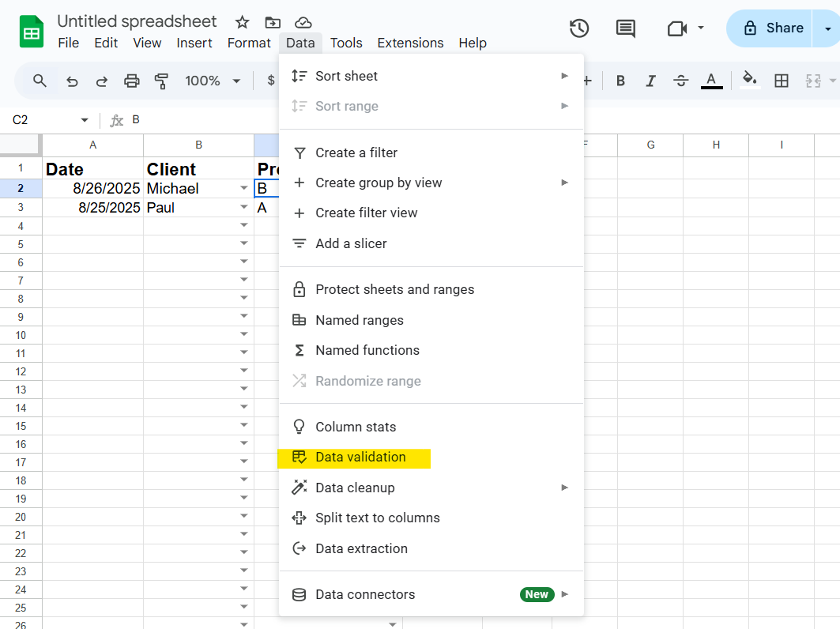Click the fill color bucket icon

pyautogui.click(x=749, y=79)
